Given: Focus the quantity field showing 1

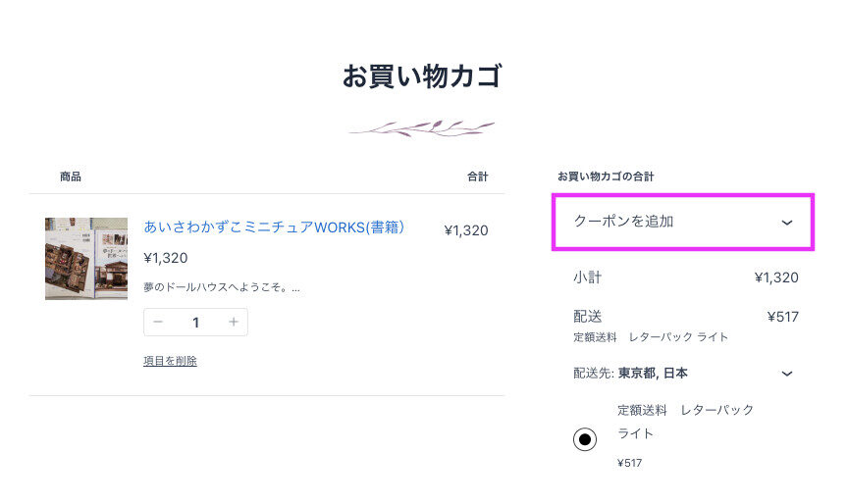Looking at the screenshot, I should point(195,323).
